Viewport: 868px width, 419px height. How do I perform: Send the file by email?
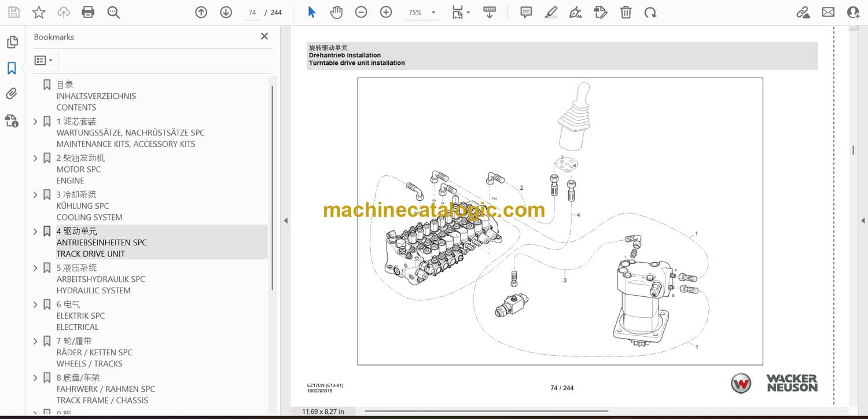828,12
